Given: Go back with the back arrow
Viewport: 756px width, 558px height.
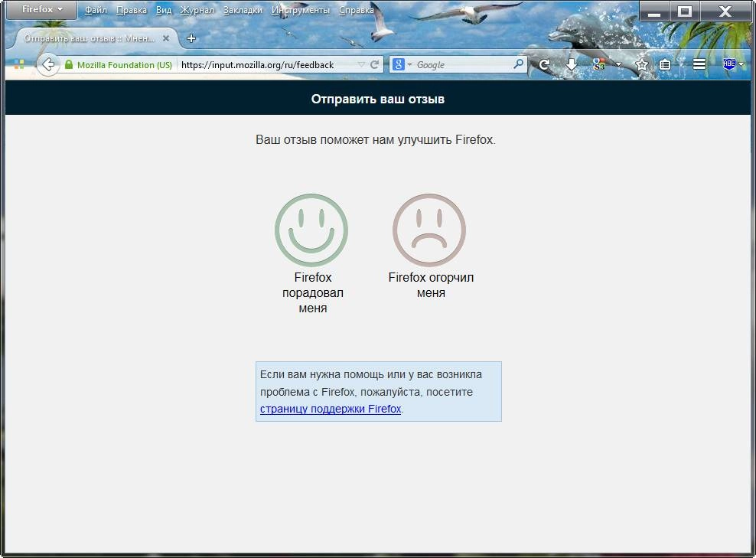Looking at the screenshot, I should point(47,64).
